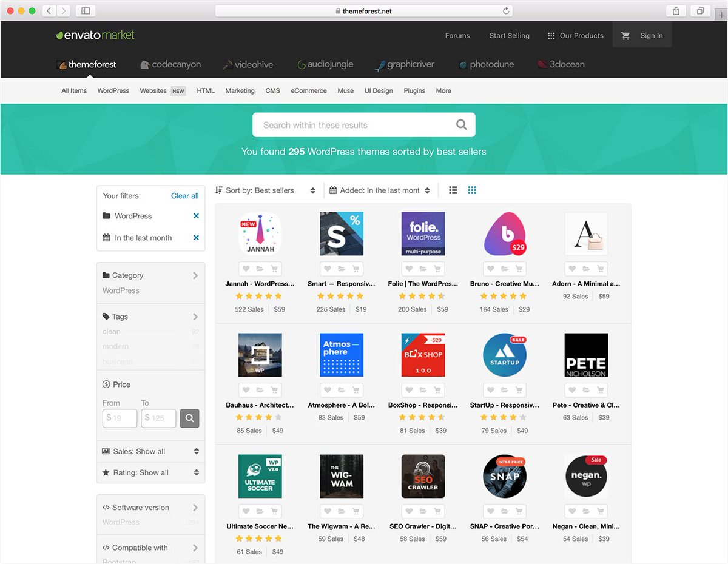Open the Pete Nicholson theme thumbnail
This screenshot has height=564, width=728.
click(586, 355)
